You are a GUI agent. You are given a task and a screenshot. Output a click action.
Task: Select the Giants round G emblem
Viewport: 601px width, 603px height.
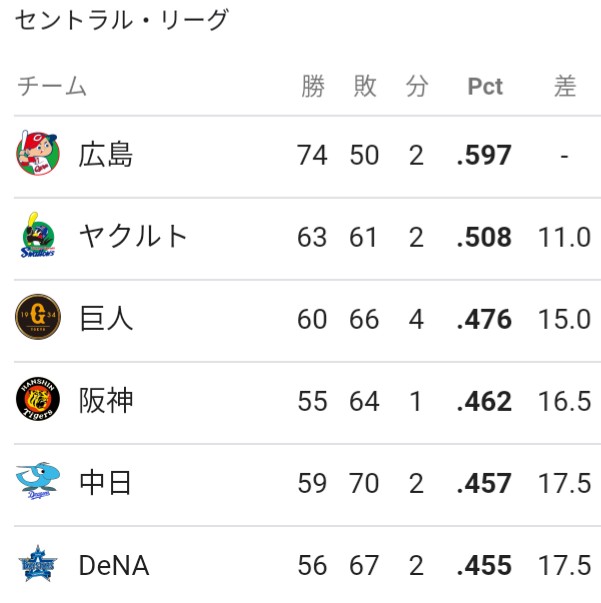click(38, 317)
